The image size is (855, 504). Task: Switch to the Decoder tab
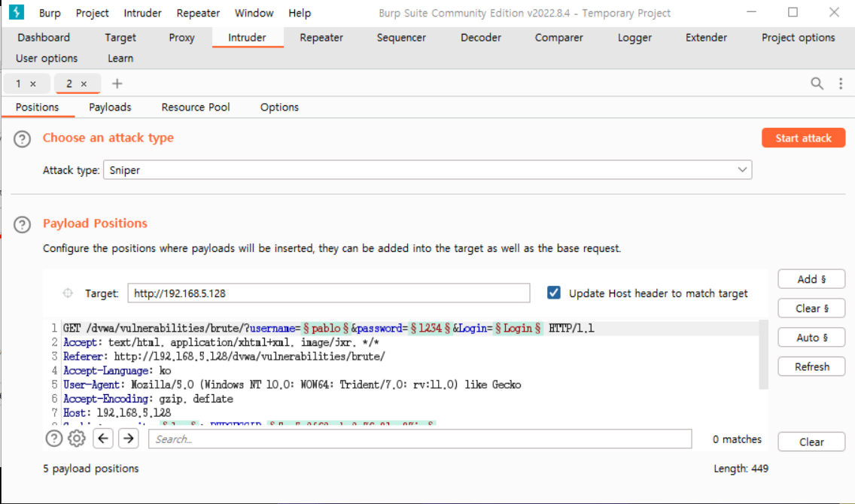coord(481,38)
